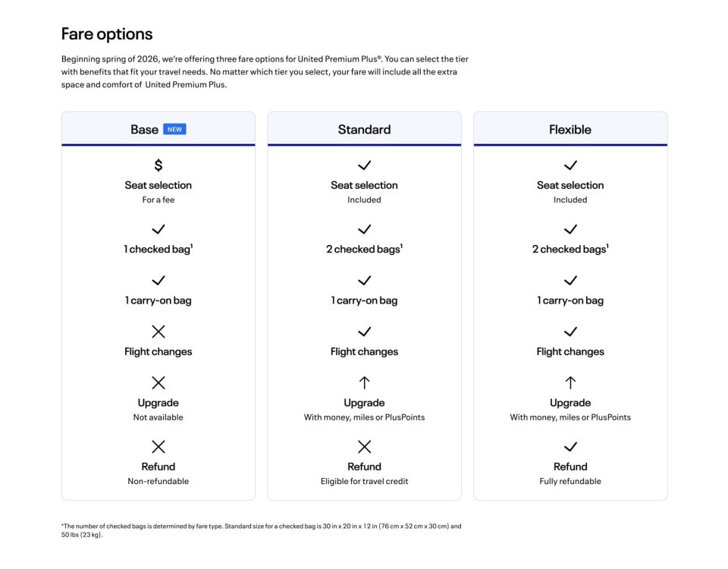Click the Standard column '2 checked bags' text

click(x=364, y=250)
